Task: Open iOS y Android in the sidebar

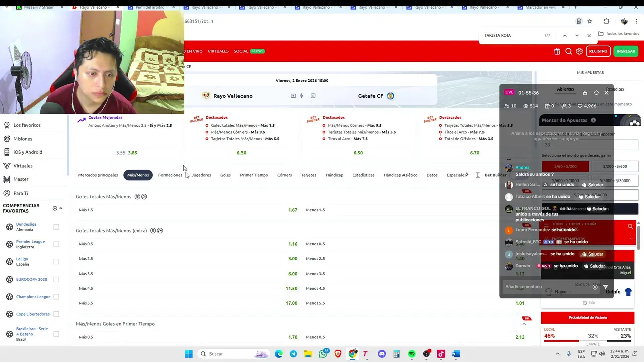Action: click(27, 152)
